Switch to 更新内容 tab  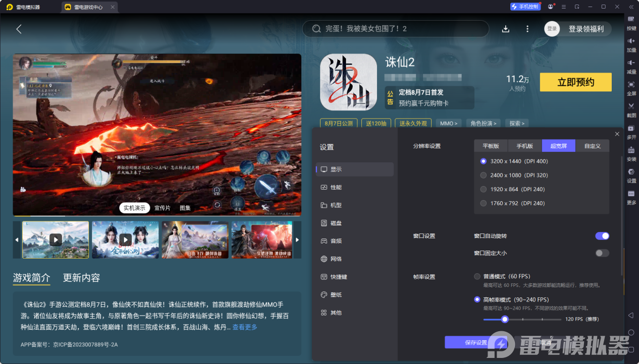pos(81,278)
